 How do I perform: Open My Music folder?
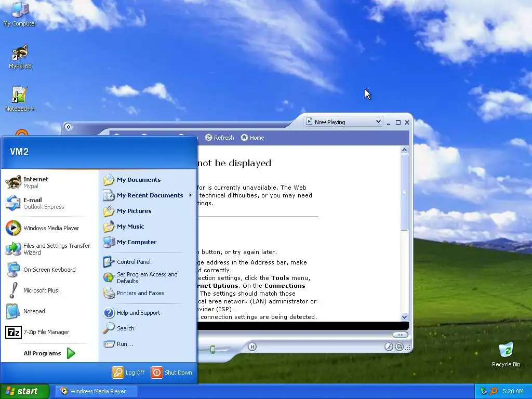click(x=148, y=227)
